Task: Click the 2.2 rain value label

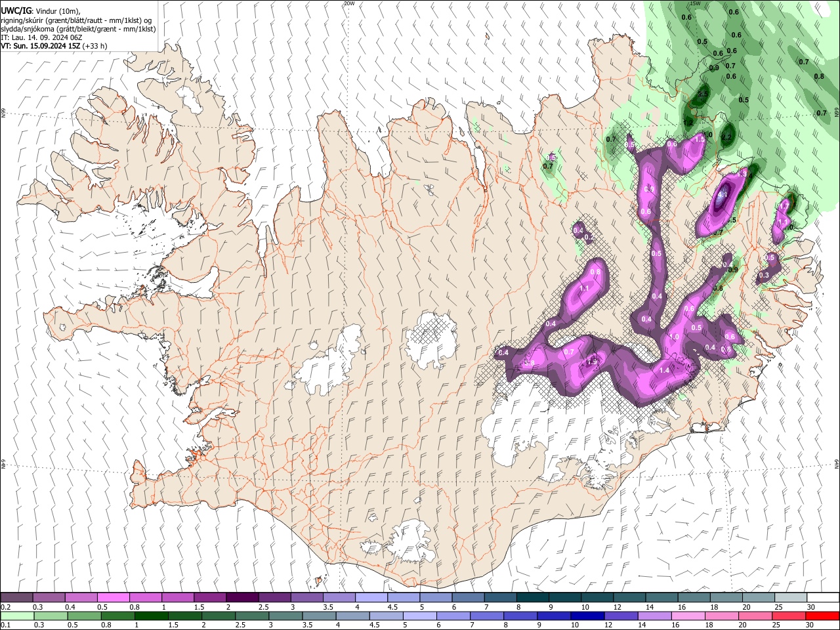Action: [x=726, y=136]
